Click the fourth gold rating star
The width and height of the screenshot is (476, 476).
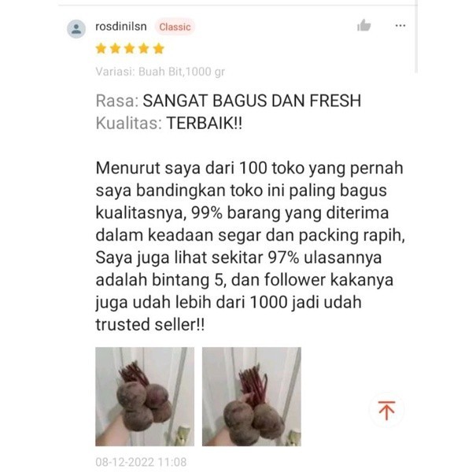[x=144, y=48]
